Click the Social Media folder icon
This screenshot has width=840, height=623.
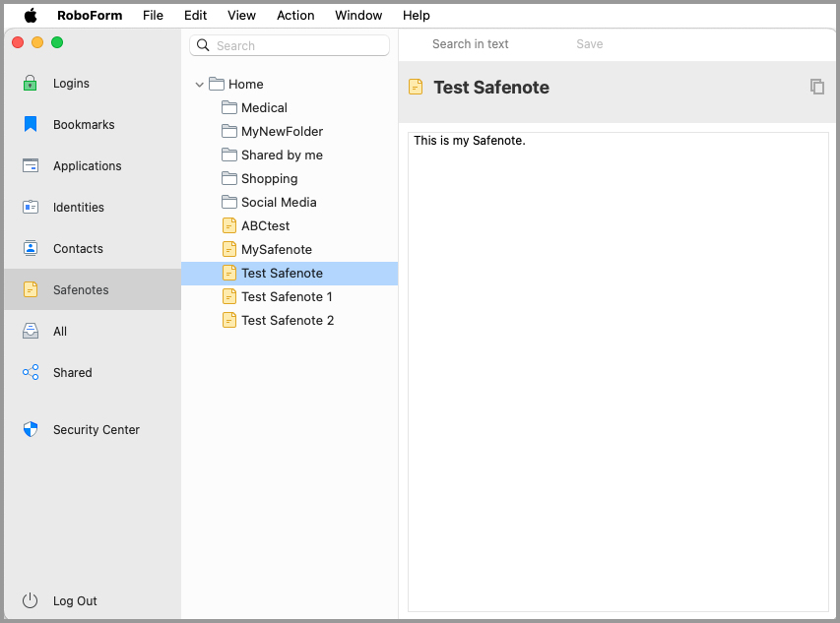[229, 202]
